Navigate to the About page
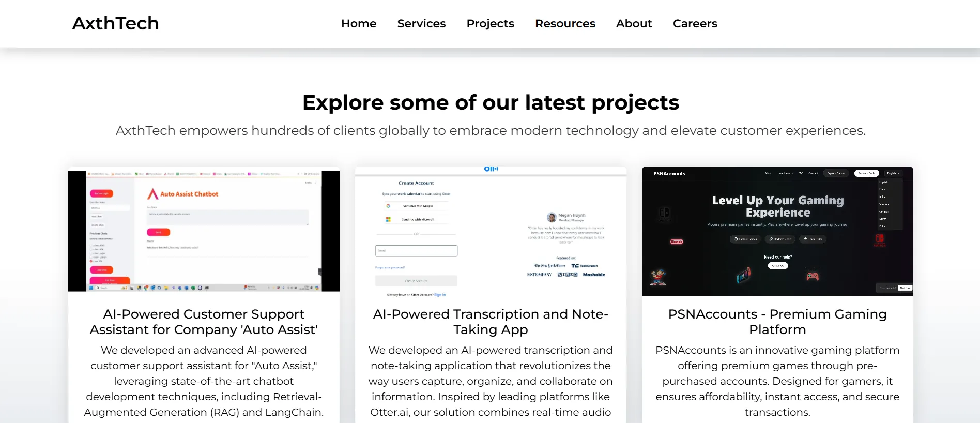980x423 pixels. click(634, 23)
